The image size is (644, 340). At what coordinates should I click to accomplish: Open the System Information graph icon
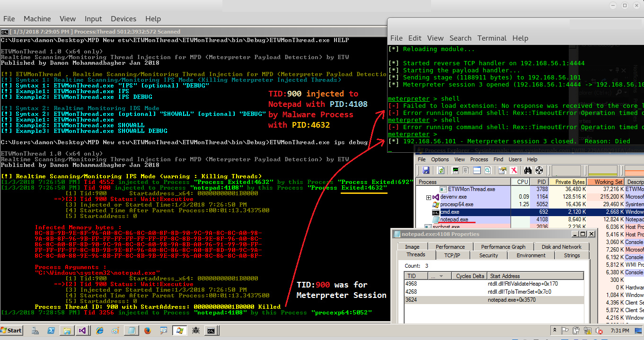(455, 170)
